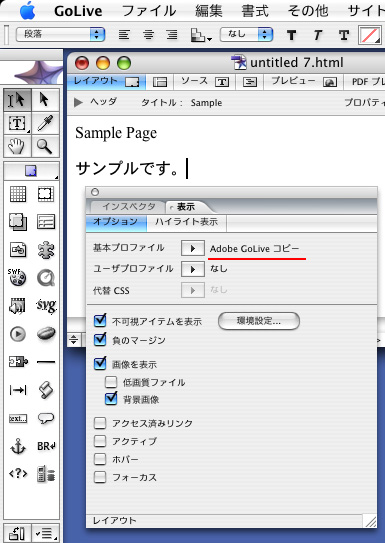
Task: Select the magnifying glass zoom tool
Action: coord(45,146)
